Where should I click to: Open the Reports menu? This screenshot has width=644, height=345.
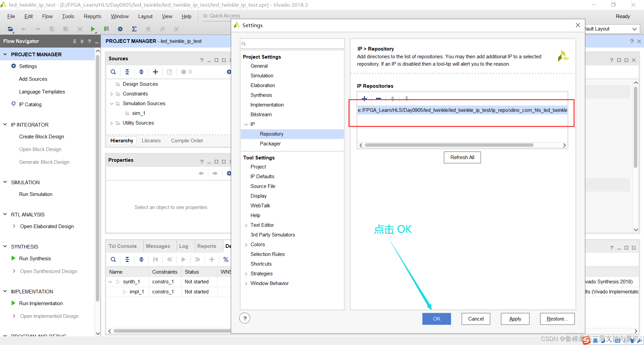(92, 16)
